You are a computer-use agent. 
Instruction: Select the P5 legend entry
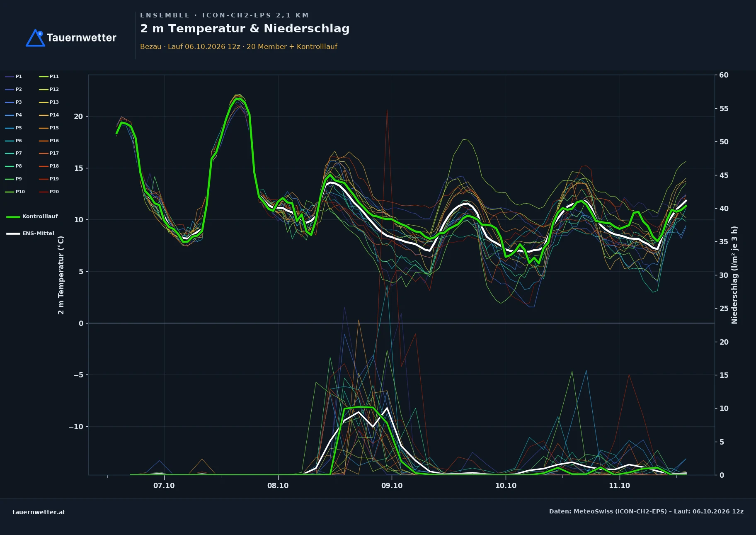coord(14,128)
